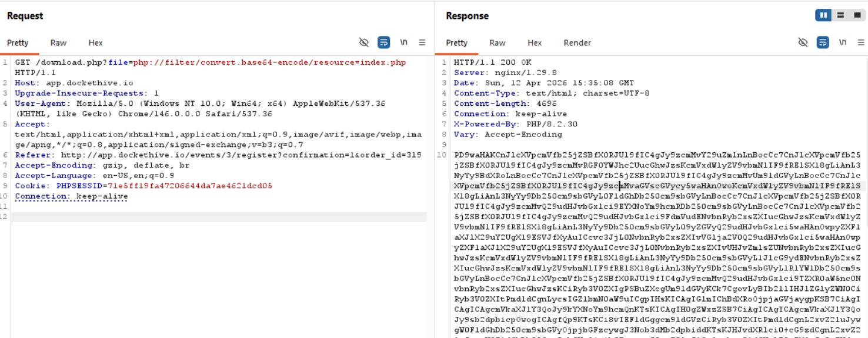Open the Response panel hamburger options menu
The width and height of the screenshot is (868, 338).
pos(861,42)
